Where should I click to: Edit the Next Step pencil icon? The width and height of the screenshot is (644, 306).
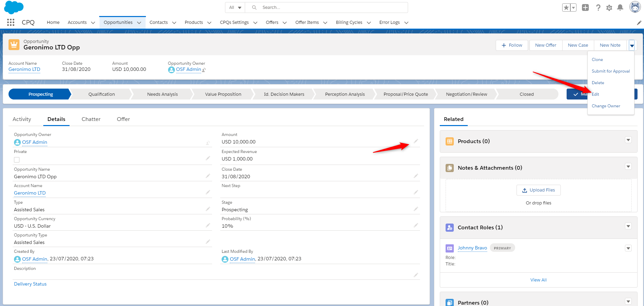point(416,192)
